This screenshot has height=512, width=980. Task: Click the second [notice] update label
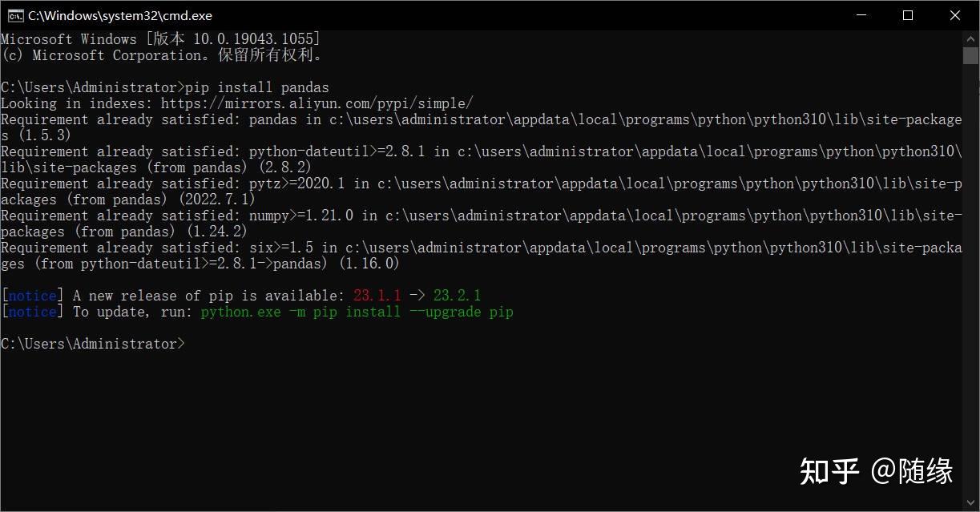30,311
